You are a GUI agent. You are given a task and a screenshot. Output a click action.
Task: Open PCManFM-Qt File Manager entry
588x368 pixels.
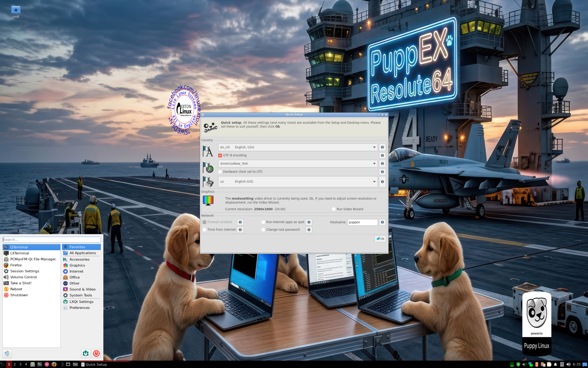[32, 259]
